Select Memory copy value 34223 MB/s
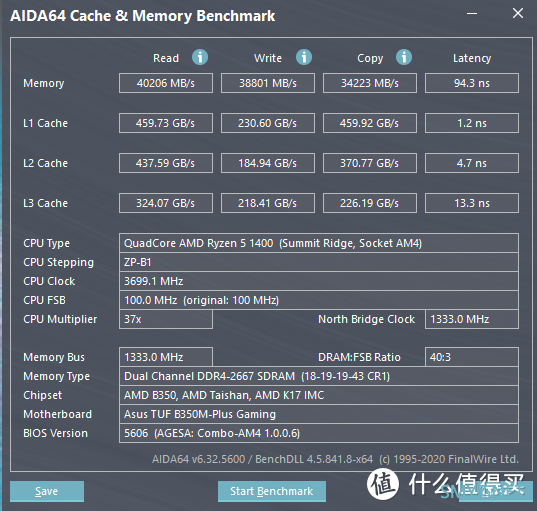537x511 pixels. point(370,83)
